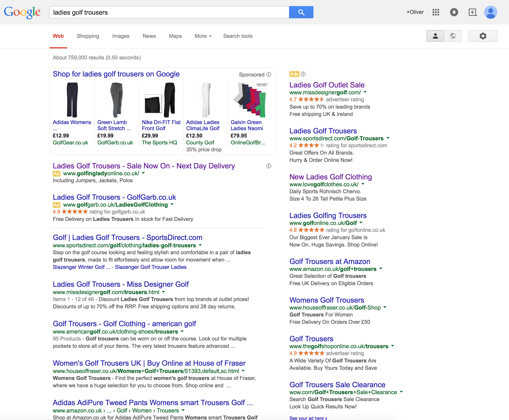This screenshot has height=420, width=509.
Task: Expand arrow beside houseoffraser Womens+Golf+Trousers URL
Action: 243,371
